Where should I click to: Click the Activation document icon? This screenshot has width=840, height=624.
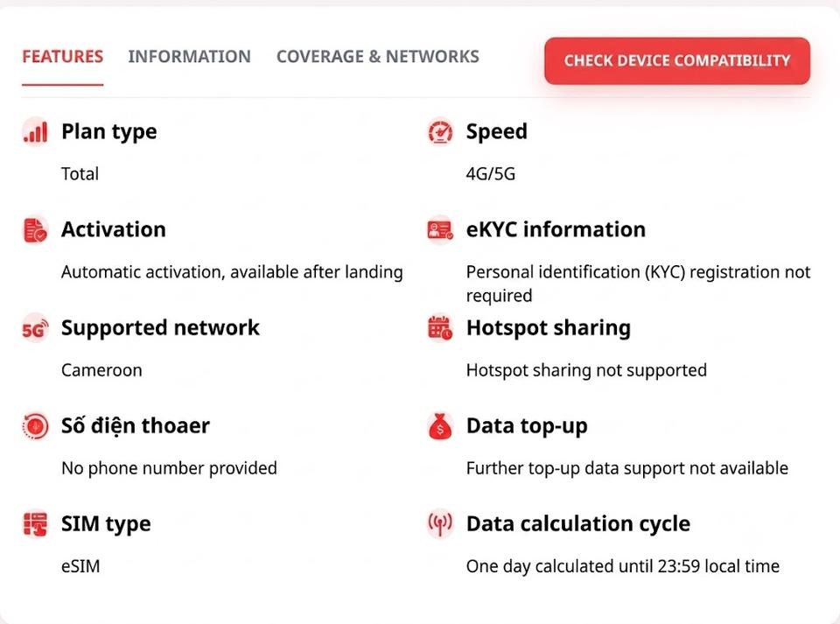pyautogui.click(x=35, y=230)
